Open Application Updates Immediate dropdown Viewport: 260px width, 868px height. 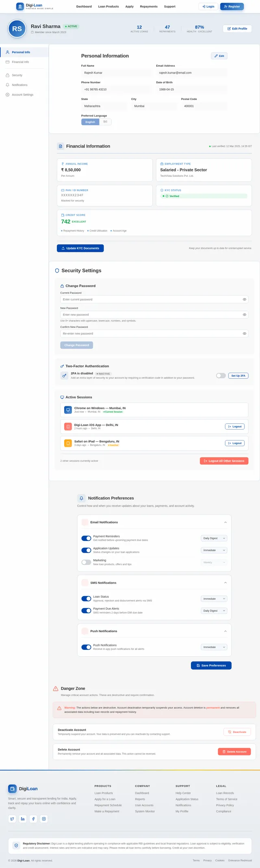point(214,550)
